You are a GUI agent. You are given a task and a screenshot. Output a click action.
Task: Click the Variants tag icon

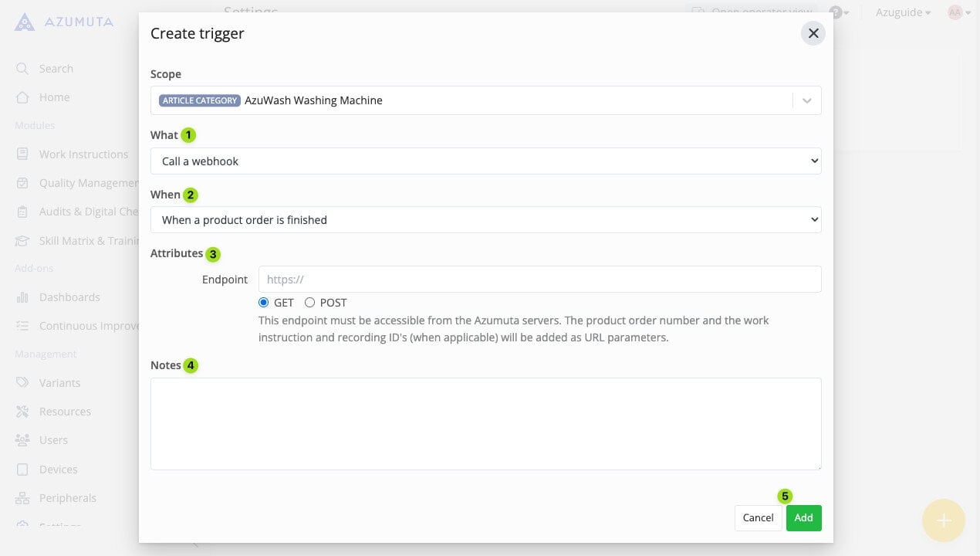22,383
